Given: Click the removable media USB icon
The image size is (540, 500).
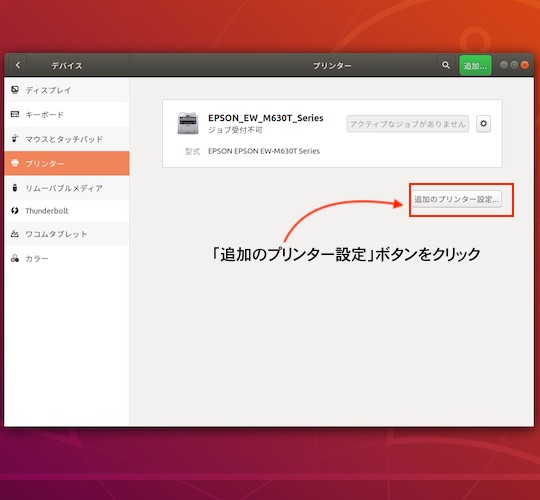Looking at the screenshot, I should tap(14, 188).
